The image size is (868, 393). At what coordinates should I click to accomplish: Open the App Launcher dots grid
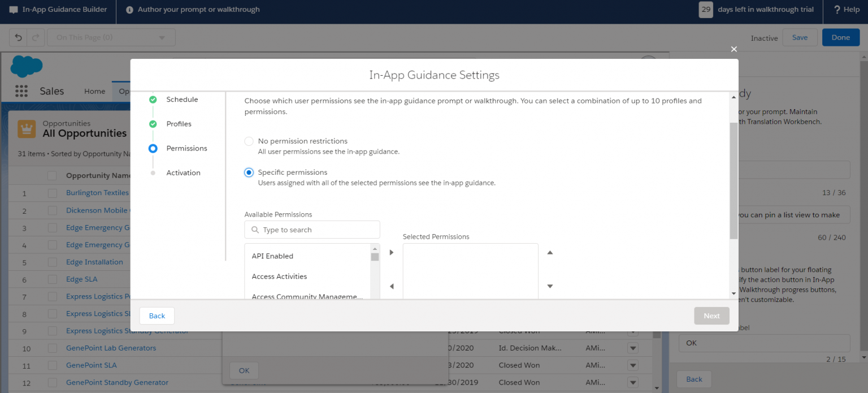click(x=21, y=91)
